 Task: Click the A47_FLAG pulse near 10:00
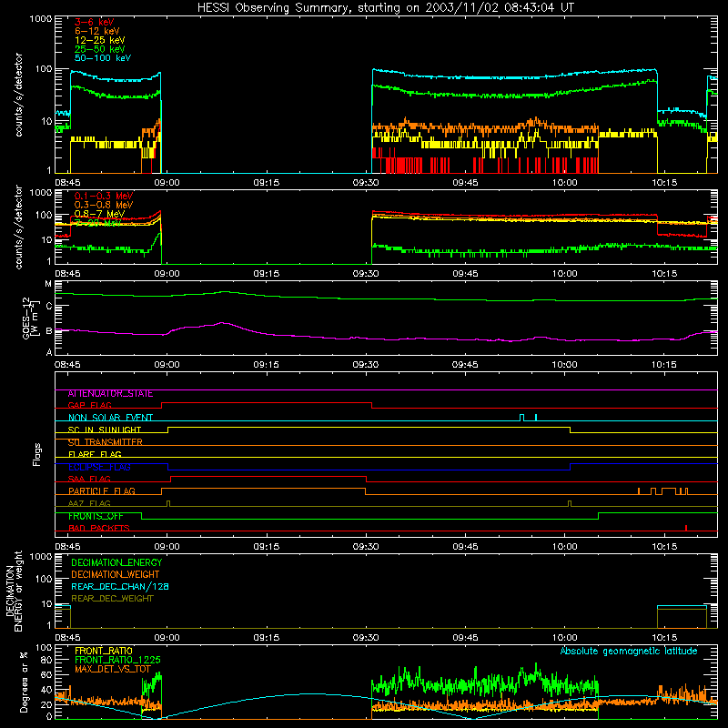tap(570, 503)
